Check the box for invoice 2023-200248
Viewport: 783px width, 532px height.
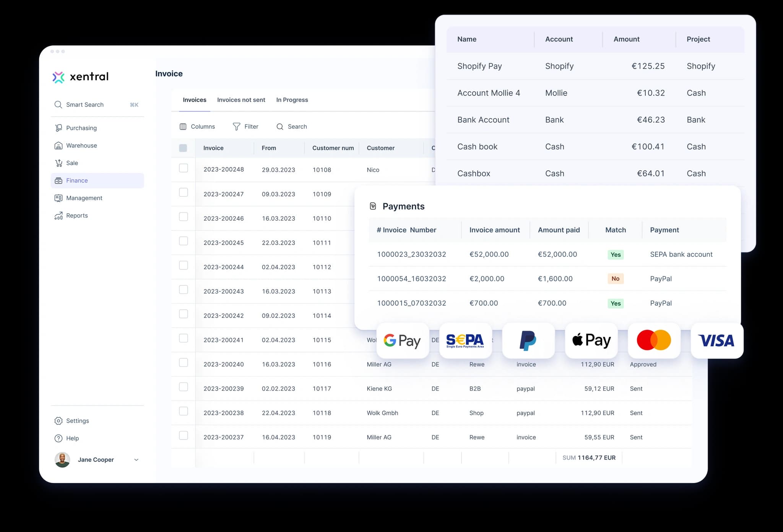click(184, 168)
